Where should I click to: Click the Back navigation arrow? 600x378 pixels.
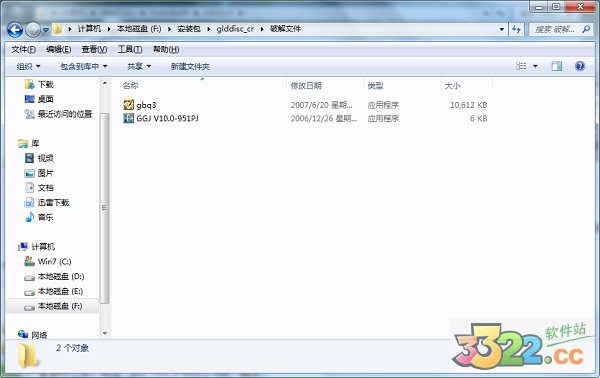tap(15, 29)
